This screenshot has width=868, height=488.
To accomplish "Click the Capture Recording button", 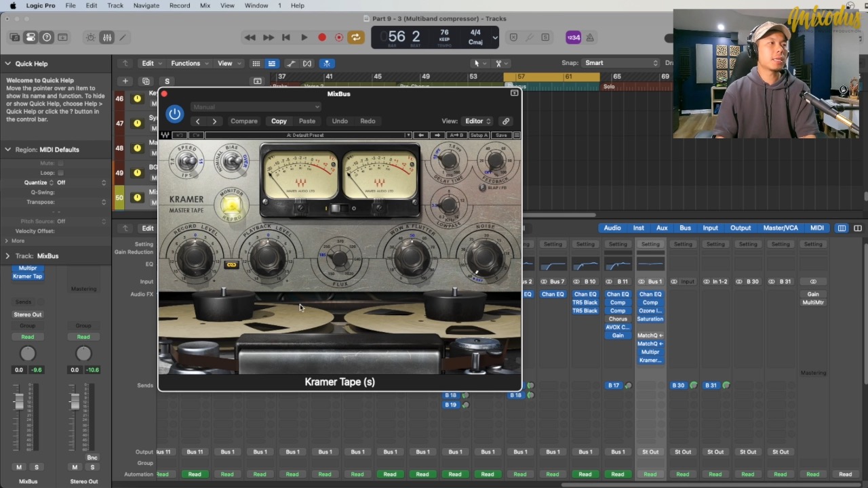I will [339, 37].
